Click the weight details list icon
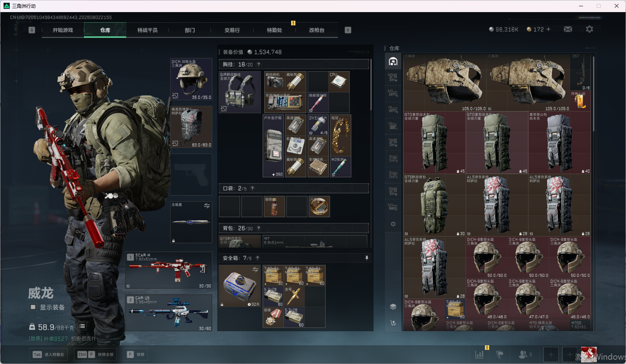 pos(82,326)
